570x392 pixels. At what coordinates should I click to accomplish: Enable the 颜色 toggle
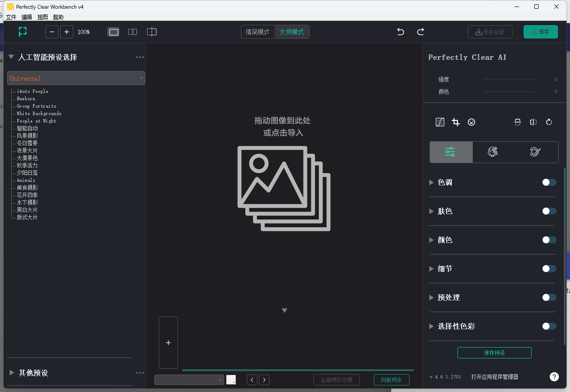coord(549,240)
